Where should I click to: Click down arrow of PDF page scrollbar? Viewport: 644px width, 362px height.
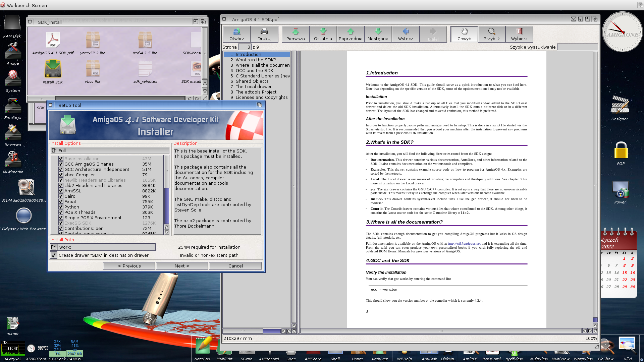point(595,331)
